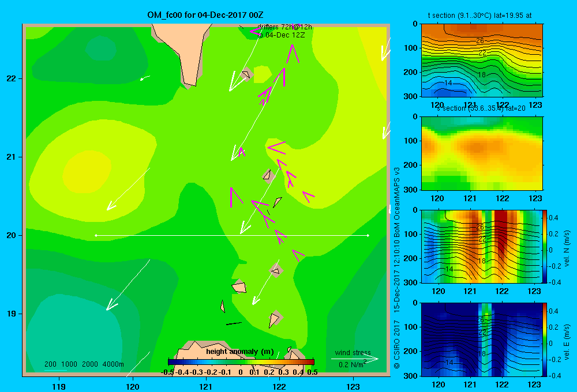Click the '0.2 N/m' wind stress value
Viewport: 577px width, 392px height.
pos(352,364)
